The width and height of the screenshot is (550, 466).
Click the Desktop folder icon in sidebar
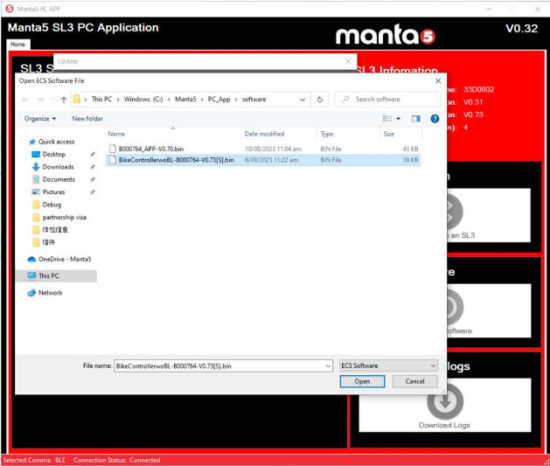pyautogui.click(x=36, y=154)
